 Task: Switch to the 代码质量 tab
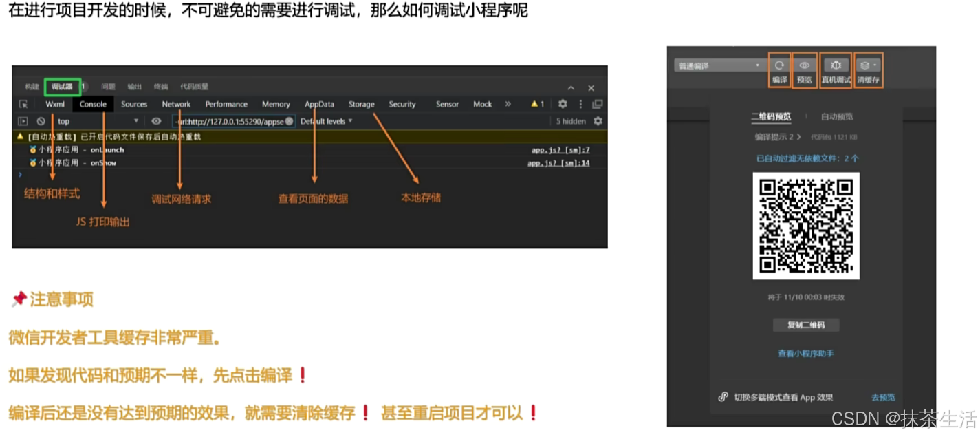pyautogui.click(x=194, y=87)
